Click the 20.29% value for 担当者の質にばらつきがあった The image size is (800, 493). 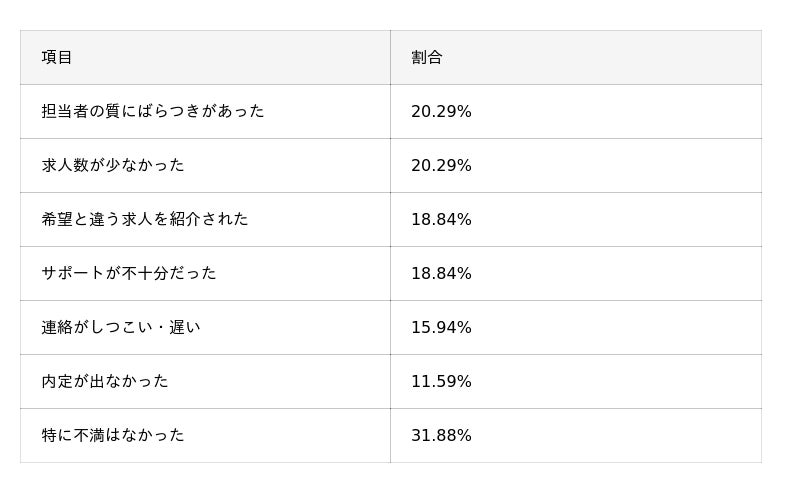441,111
